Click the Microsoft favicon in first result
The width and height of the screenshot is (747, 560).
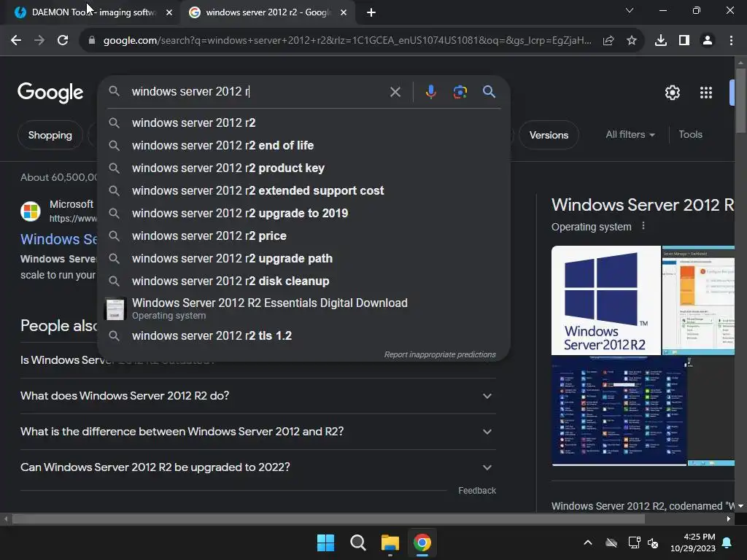(31, 211)
